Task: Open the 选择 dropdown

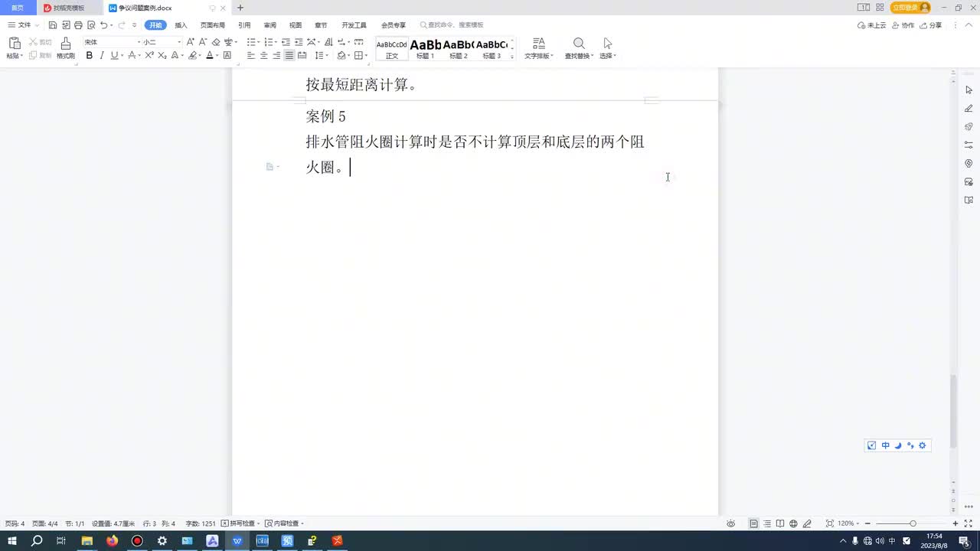Action: tap(607, 48)
